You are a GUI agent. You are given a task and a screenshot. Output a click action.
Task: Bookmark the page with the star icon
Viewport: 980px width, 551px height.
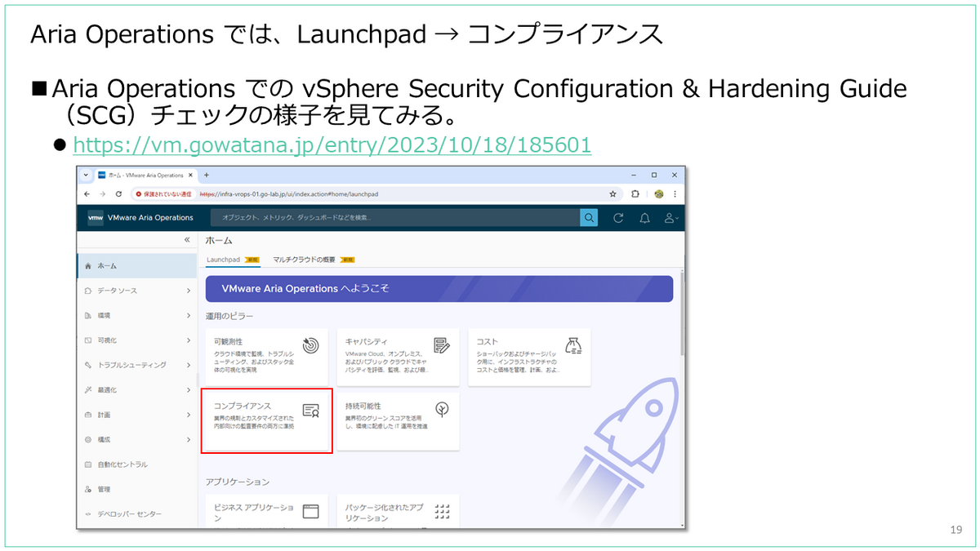coord(612,194)
